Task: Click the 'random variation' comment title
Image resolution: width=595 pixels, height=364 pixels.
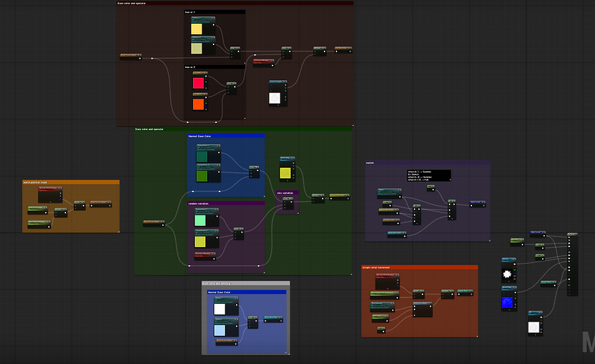Action: coord(198,203)
